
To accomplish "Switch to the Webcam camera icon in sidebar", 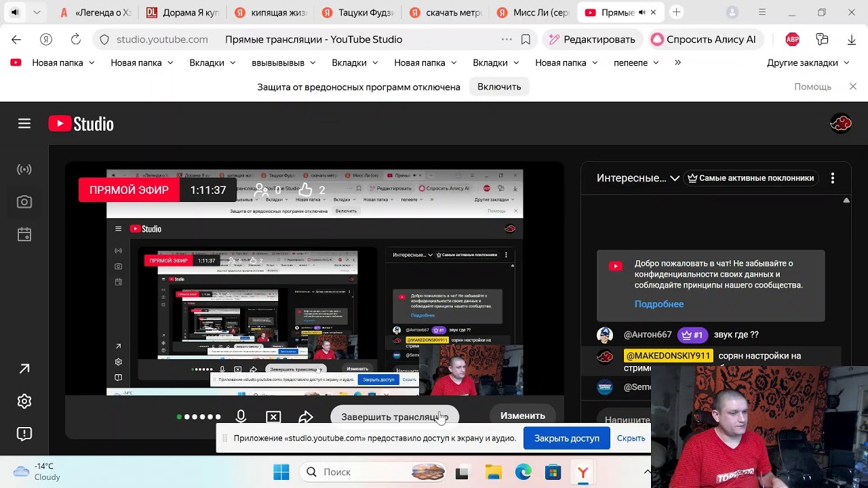I will [x=24, y=202].
